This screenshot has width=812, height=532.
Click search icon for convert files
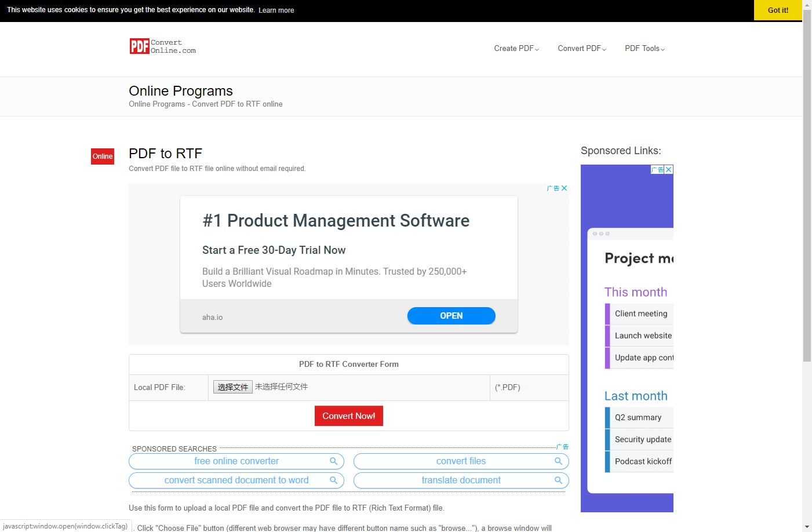point(558,461)
